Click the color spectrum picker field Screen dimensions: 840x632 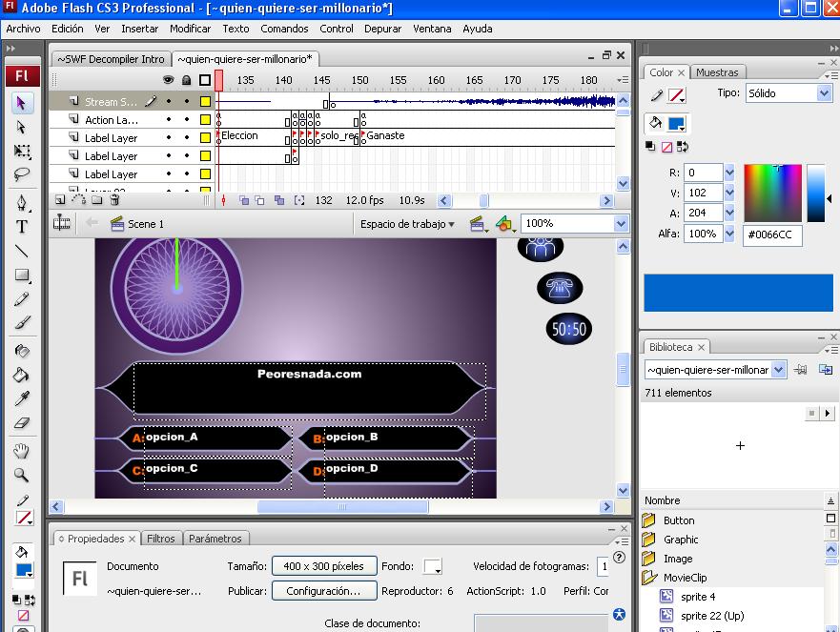(x=772, y=194)
